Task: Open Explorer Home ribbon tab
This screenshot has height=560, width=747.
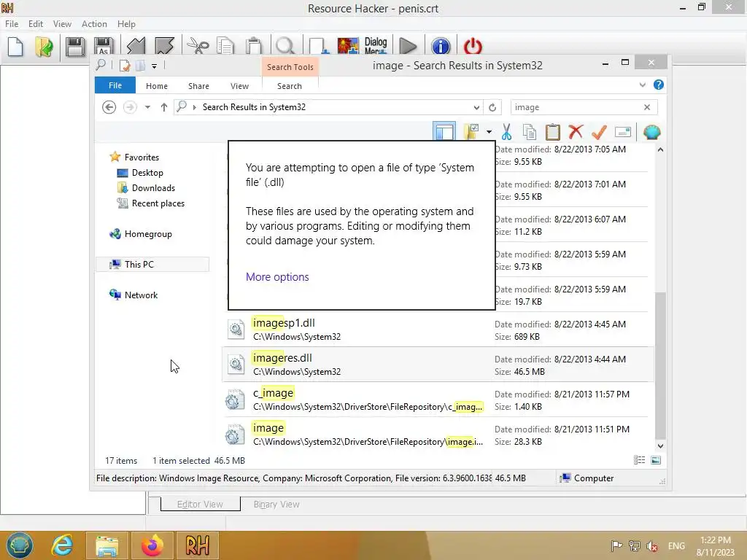Action: click(157, 86)
